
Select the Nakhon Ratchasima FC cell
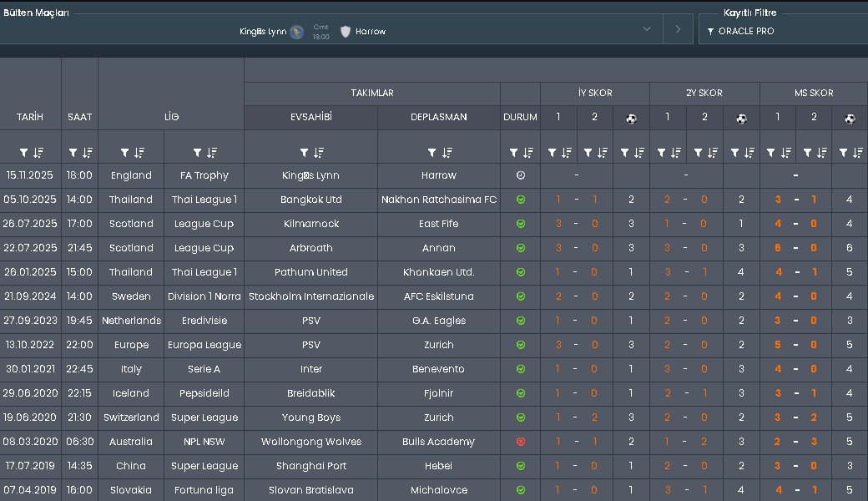click(x=439, y=200)
